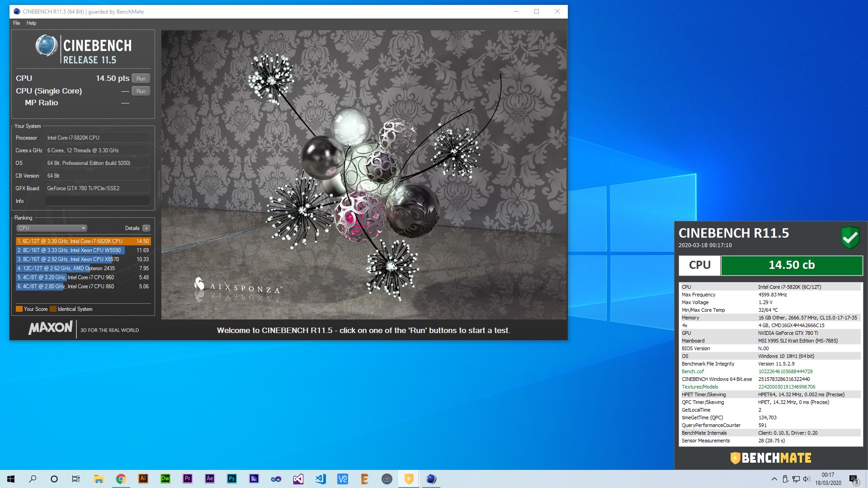Click the Max Frequency 4599.83 MHz value
Viewport: 868px width, 488px height.
773,295
